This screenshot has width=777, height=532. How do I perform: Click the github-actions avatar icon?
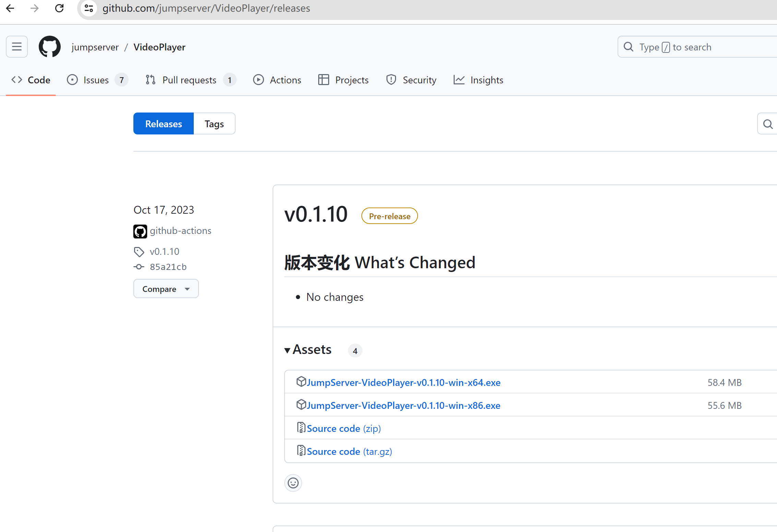click(x=140, y=231)
